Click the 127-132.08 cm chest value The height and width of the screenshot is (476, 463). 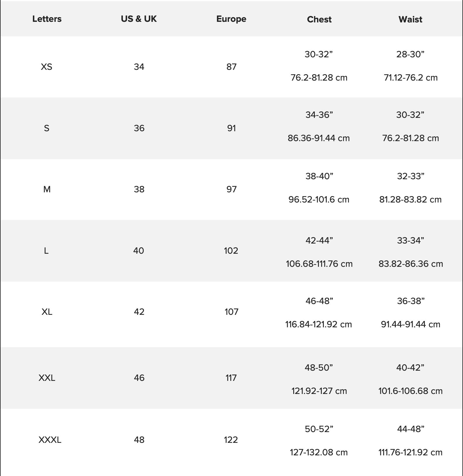319,452
